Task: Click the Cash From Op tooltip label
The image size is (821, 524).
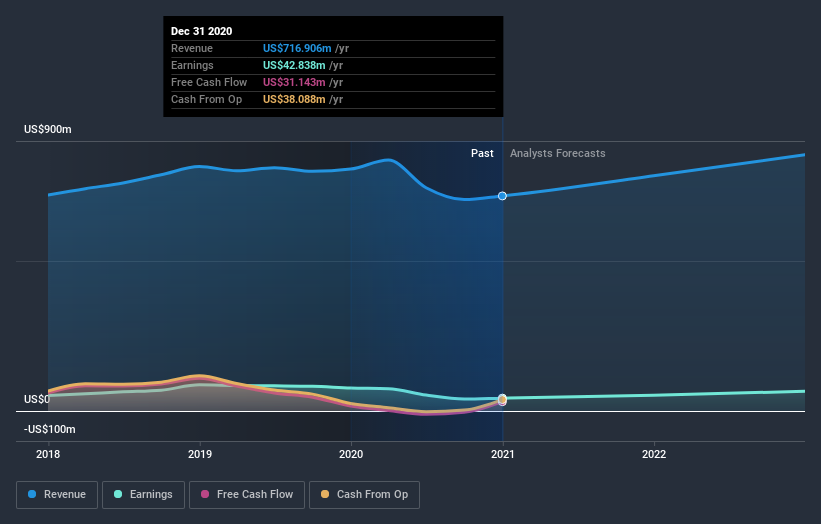Action: coord(206,99)
